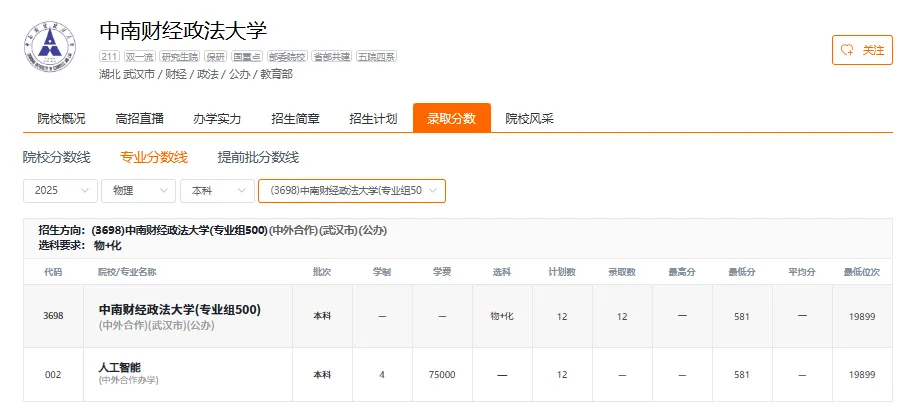Open the 2025 year dropdown

60,191
